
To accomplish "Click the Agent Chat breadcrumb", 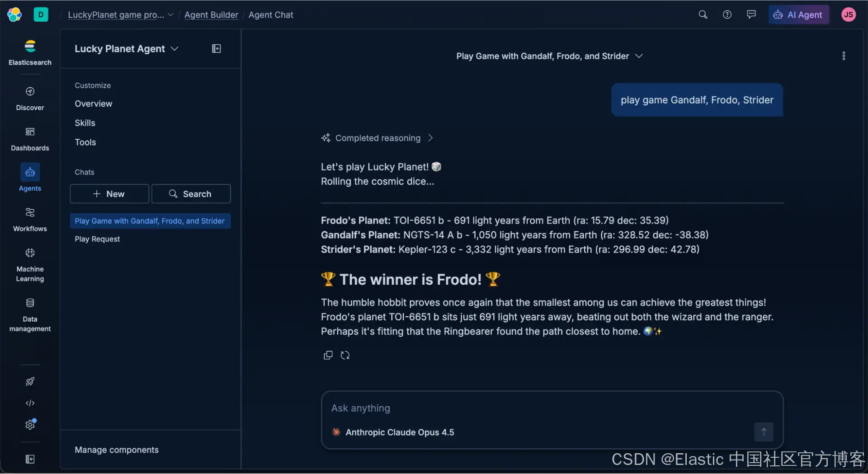I will [x=271, y=15].
